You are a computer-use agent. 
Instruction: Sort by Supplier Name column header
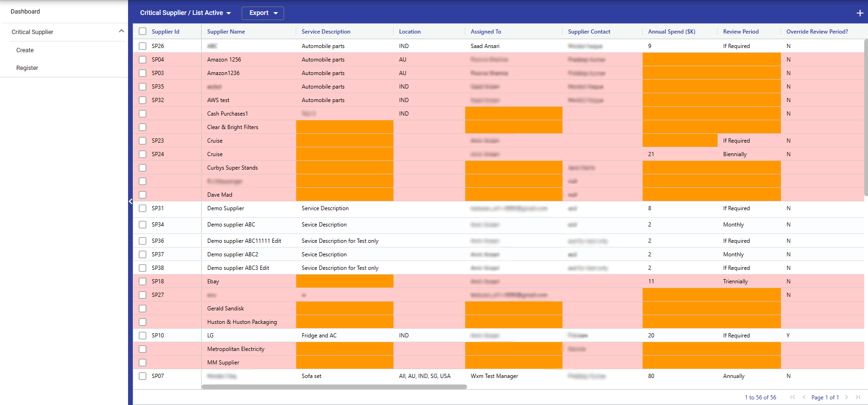pyautogui.click(x=226, y=32)
